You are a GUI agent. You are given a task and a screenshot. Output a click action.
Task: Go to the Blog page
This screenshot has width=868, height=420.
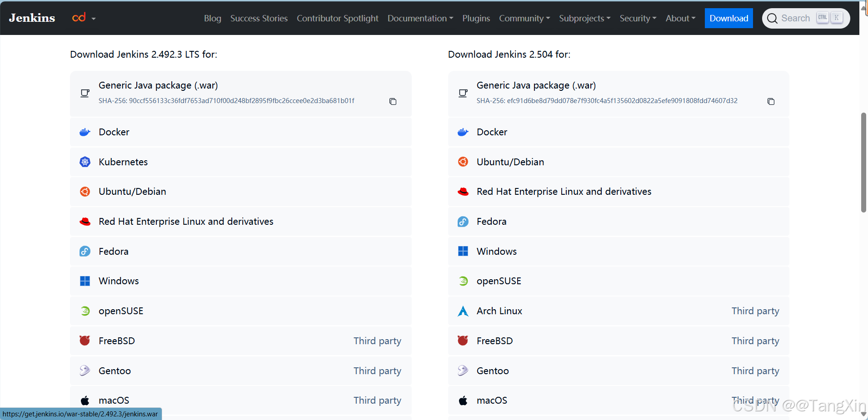213,18
